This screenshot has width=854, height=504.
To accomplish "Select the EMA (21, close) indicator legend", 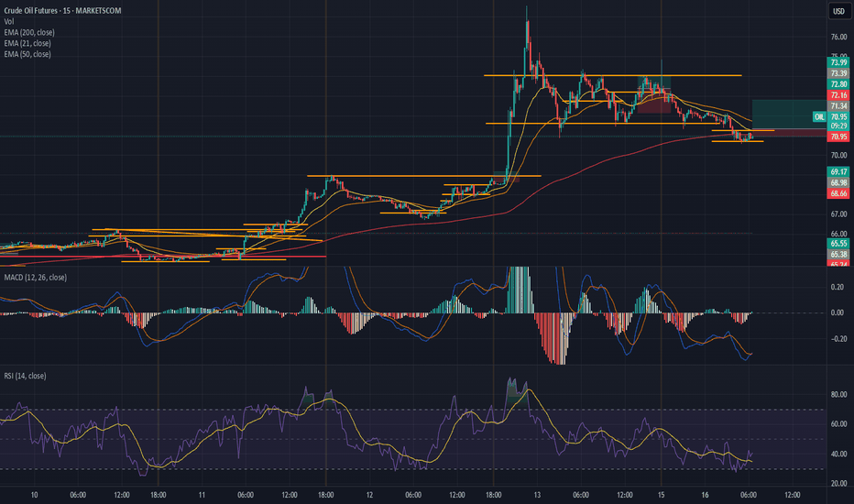I will coord(27,43).
